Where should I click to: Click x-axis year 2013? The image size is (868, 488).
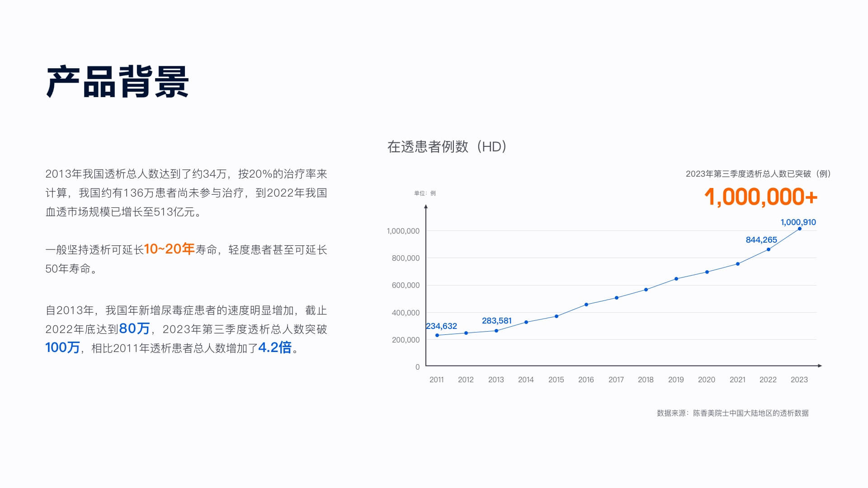[496, 380]
